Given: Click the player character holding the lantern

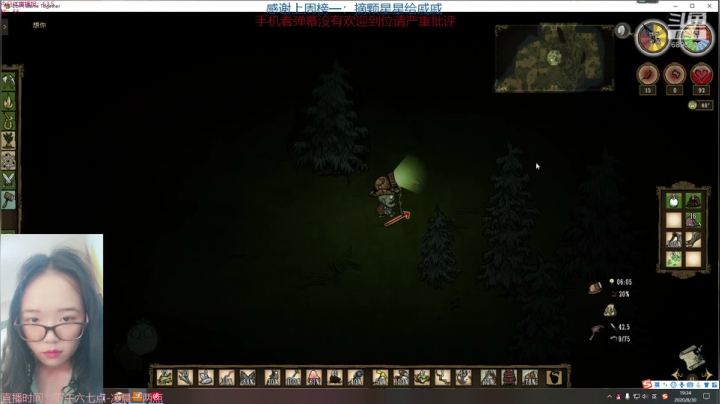Looking at the screenshot, I should pos(386,196).
